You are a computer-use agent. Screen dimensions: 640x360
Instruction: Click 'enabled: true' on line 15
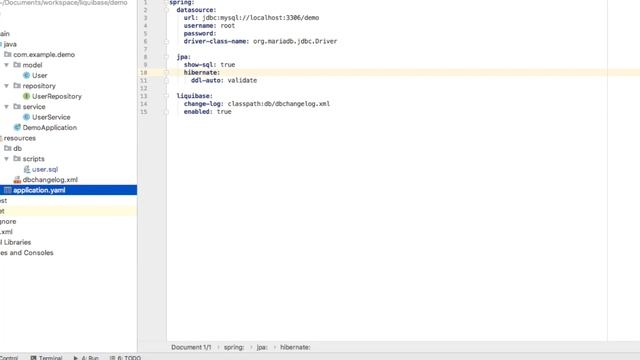click(x=207, y=111)
